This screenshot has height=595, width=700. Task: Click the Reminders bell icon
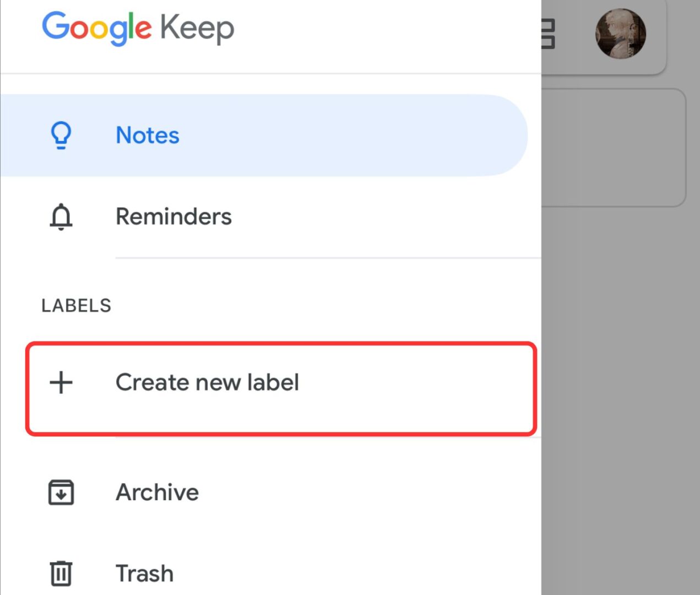point(61,217)
